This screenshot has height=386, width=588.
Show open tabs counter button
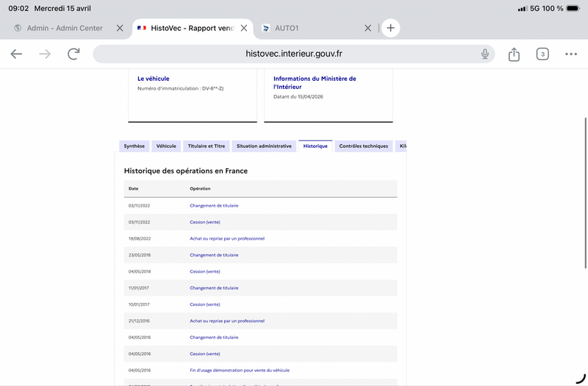click(542, 54)
